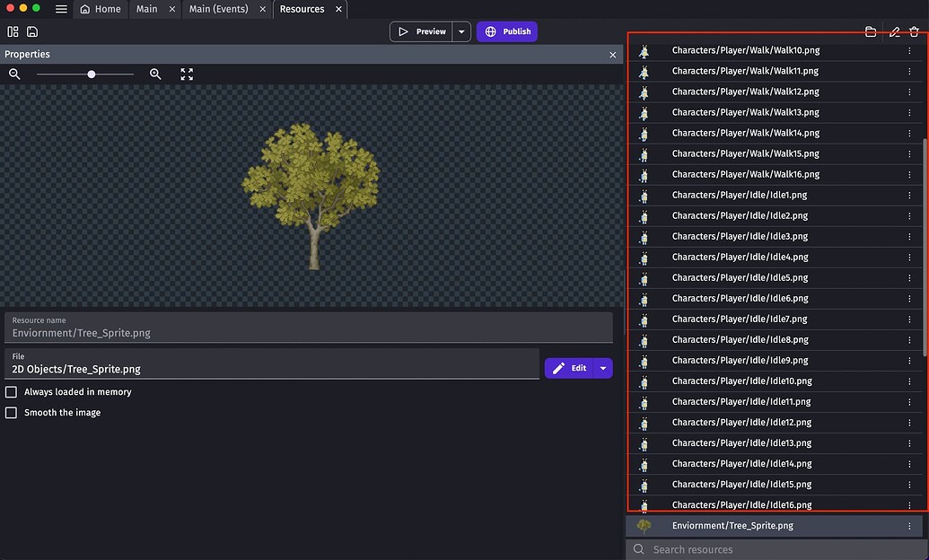Click the Edit button for Tree_Sprite
Screen dimensions: 929x560
tap(572, 368)
